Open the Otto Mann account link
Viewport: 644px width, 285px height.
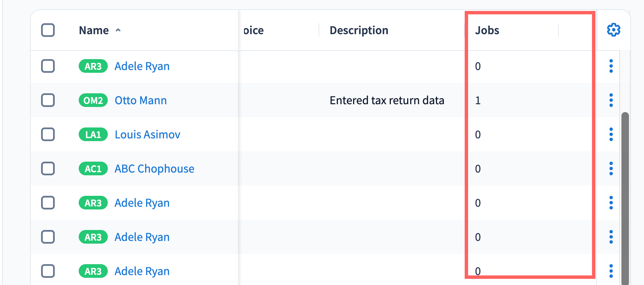[141, 100]
